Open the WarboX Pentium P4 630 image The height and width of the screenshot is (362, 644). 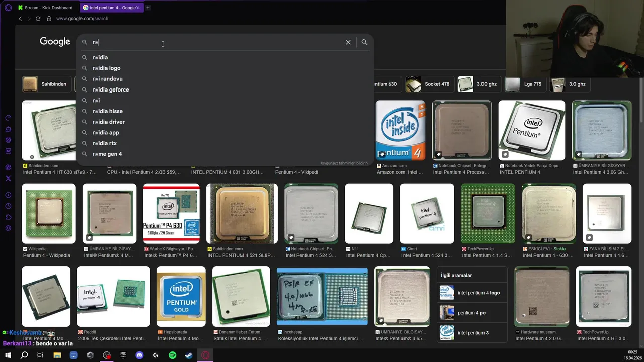tap(172, 214)
